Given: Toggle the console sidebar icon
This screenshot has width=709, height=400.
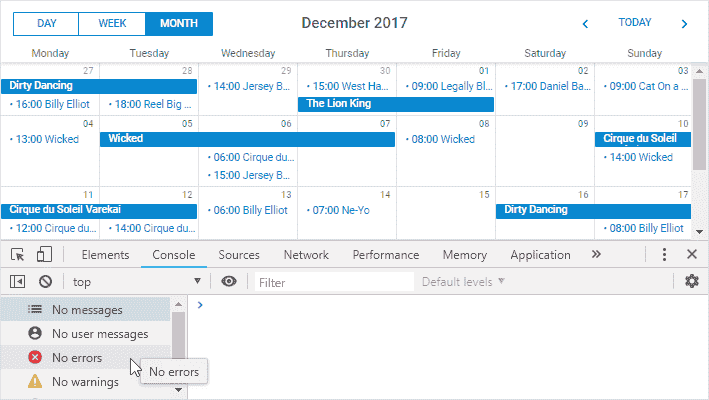Looking at the screenshot, I should click(17, 282).
